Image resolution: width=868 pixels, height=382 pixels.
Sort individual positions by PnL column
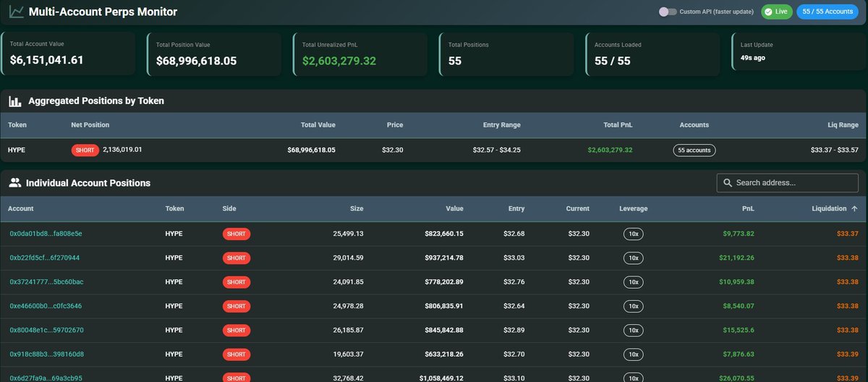point(749,209)
